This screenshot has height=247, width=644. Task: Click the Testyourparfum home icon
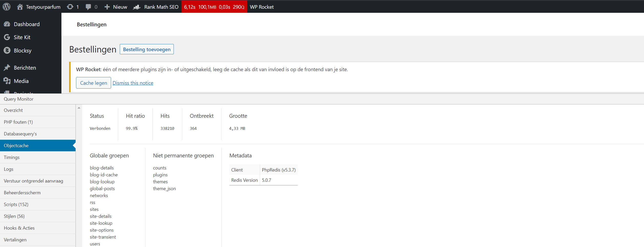20,7
